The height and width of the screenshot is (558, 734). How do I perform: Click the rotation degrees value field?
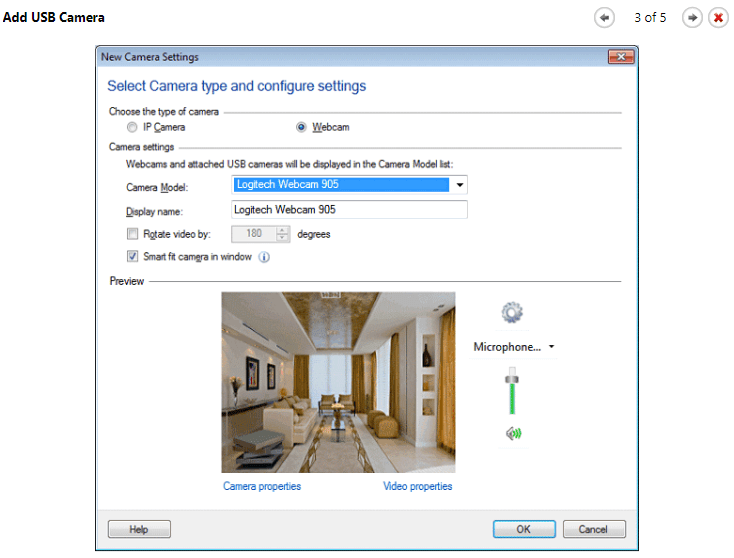pyautogui.click(x=254, y=234)
